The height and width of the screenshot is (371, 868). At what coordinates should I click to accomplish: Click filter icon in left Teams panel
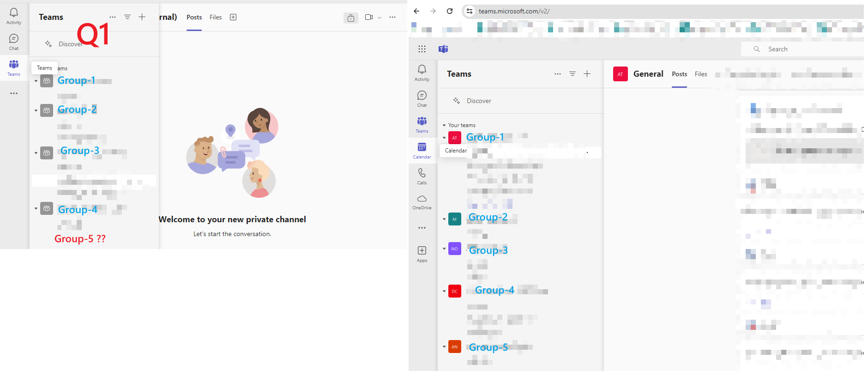(x=127, y=17)
